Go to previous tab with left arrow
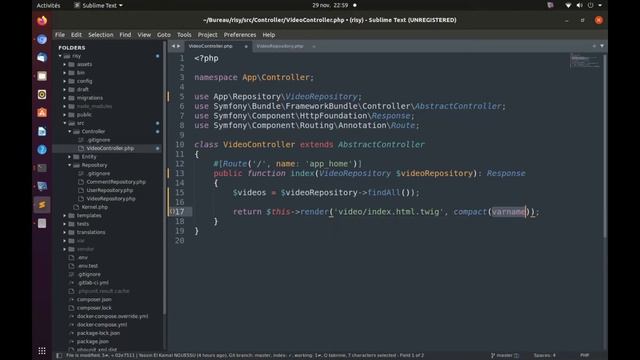The image size is (640, 360). [173, 46]
